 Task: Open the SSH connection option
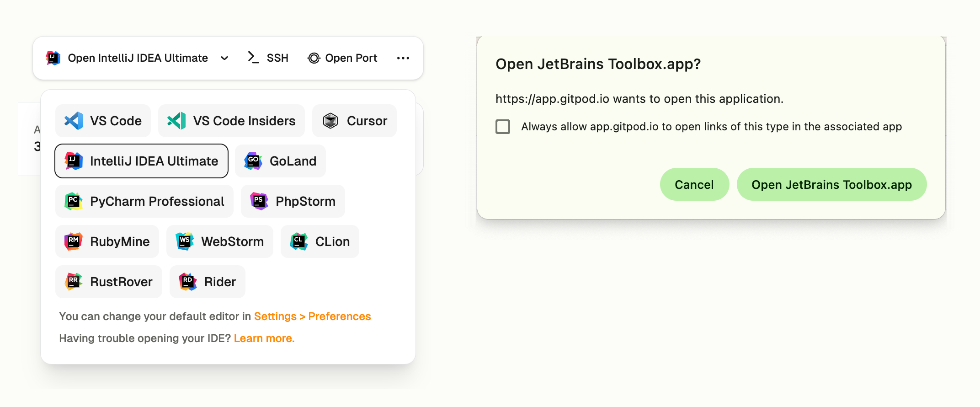click(268, 58)
